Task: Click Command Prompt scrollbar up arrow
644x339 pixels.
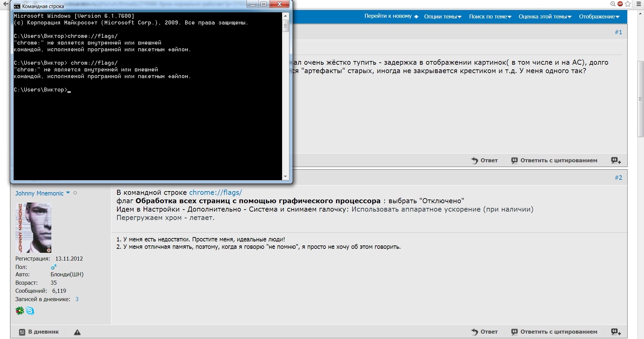Action: point(285,15)
